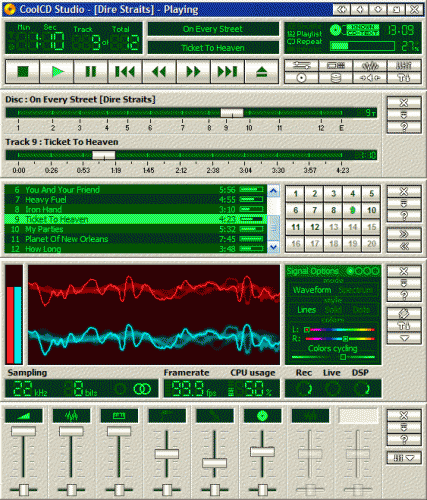Eject the CD with the eject button
Screen dimensions: 427x500
[262, 71]
